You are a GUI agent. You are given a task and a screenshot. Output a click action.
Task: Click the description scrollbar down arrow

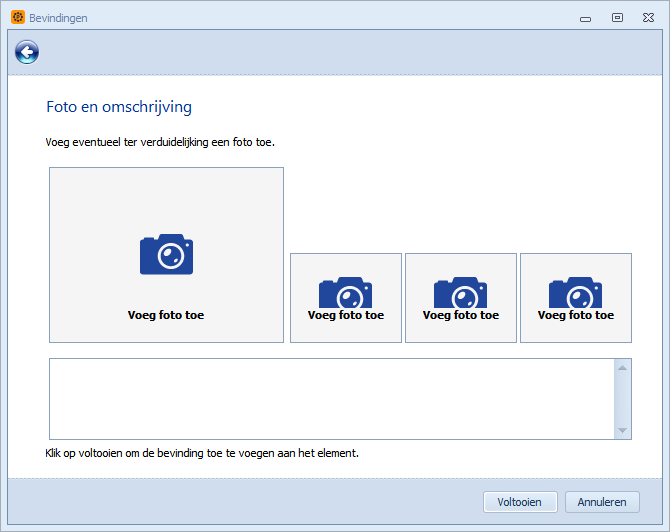[623, 430]
